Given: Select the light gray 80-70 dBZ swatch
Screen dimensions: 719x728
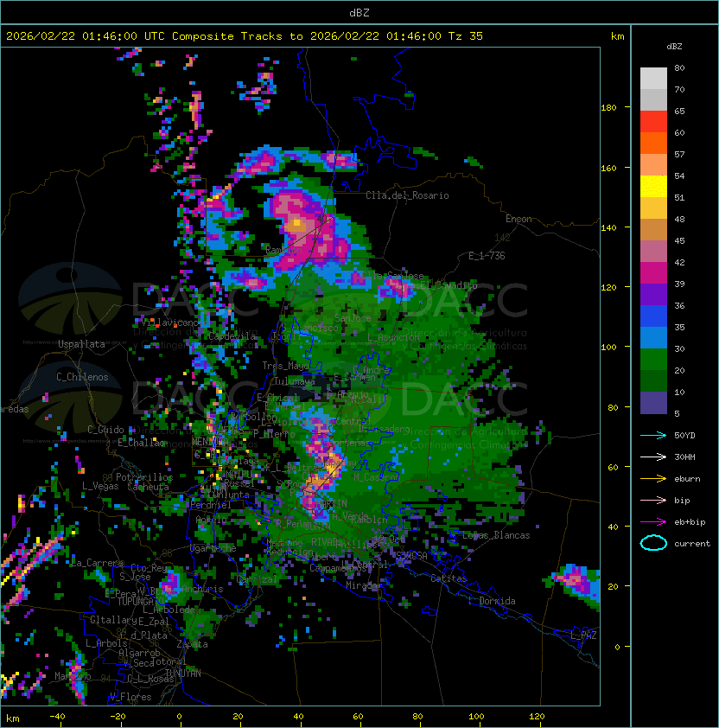Looking at the screenshot, I should coord(653,79).
